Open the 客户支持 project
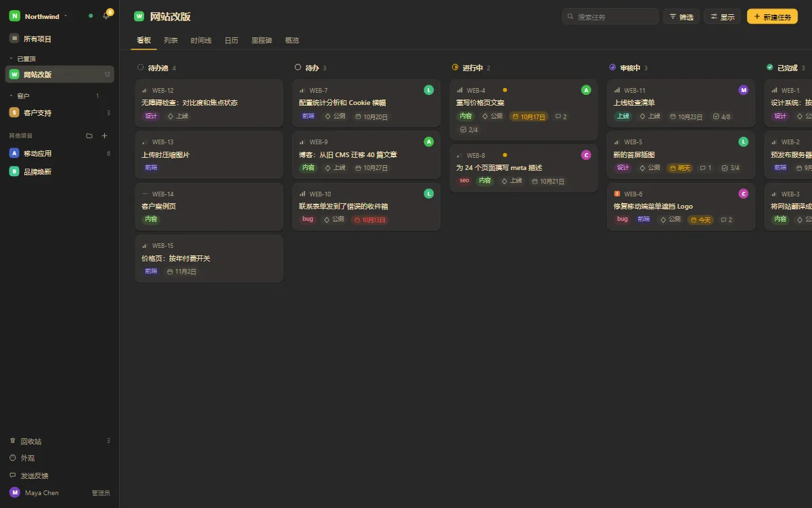 60,112
